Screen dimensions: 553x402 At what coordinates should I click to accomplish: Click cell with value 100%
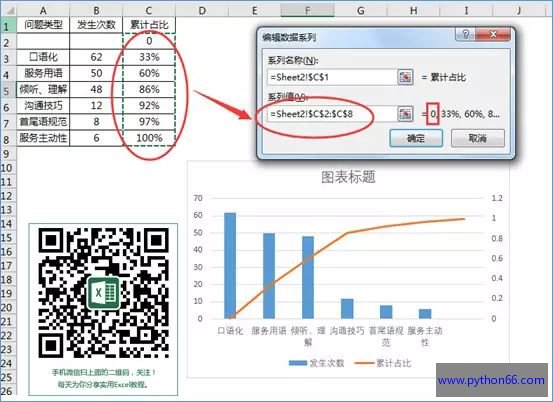(x=149, y=138)
